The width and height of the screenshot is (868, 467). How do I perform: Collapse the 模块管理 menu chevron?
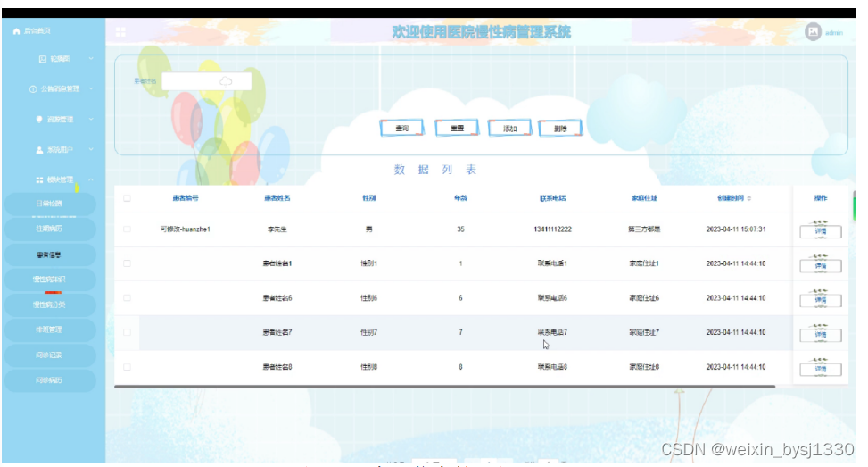tap(91, 179)
